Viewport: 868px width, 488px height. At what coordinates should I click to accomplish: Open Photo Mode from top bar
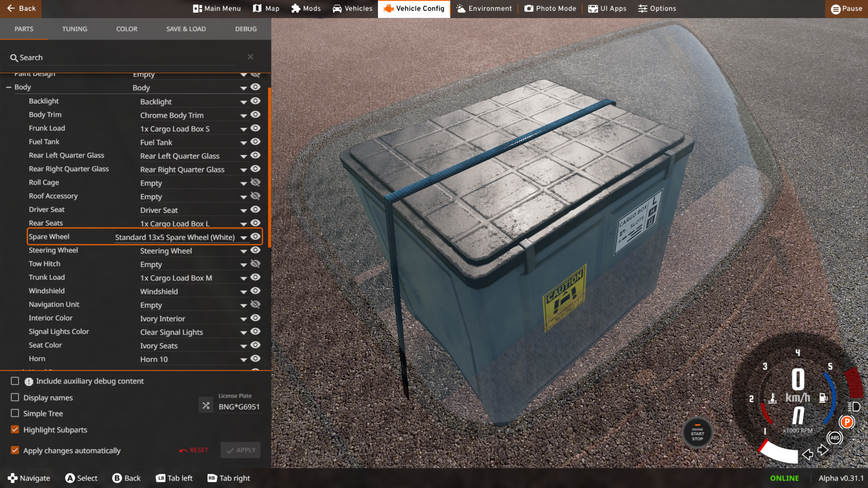(x=550, y=8)
